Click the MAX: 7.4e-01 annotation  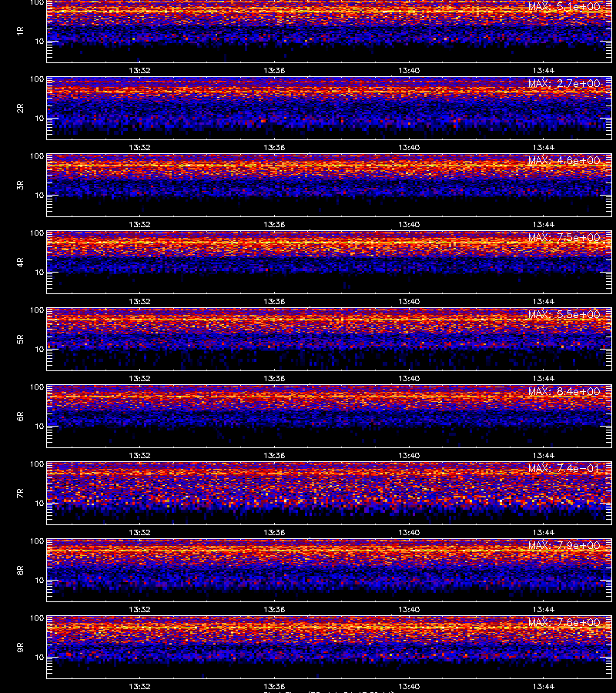point(564,468)
